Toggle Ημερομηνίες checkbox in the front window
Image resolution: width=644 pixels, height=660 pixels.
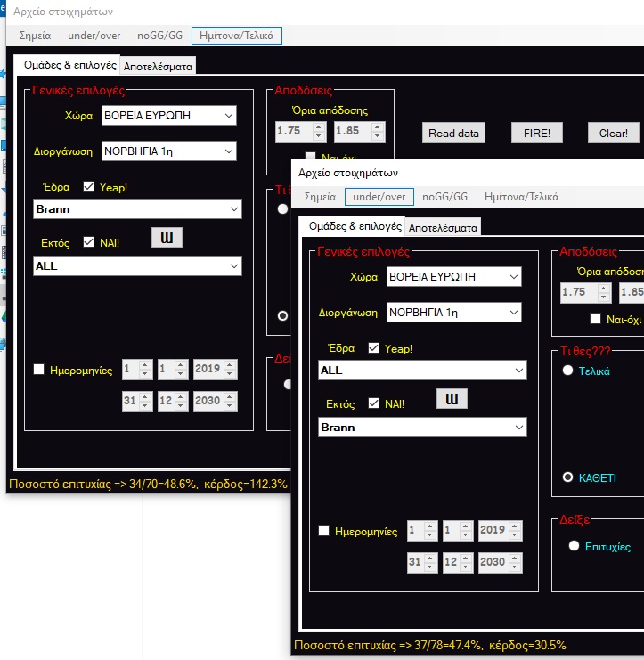(325, 531)
